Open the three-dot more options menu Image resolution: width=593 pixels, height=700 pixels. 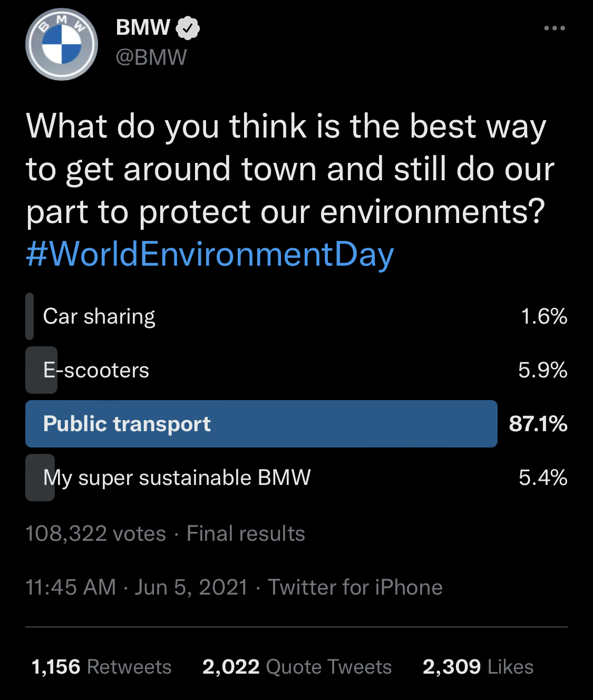tap(555, 28)
